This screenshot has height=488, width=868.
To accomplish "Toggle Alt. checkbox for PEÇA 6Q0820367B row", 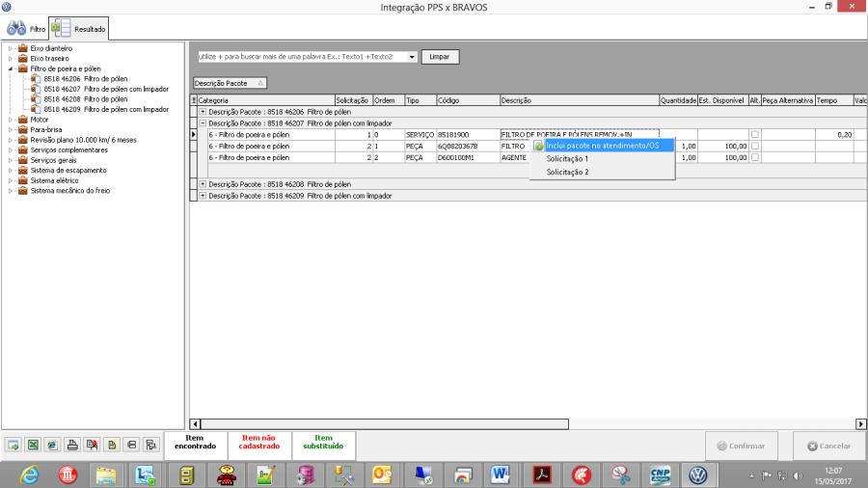I will click(x=754, y=146).
